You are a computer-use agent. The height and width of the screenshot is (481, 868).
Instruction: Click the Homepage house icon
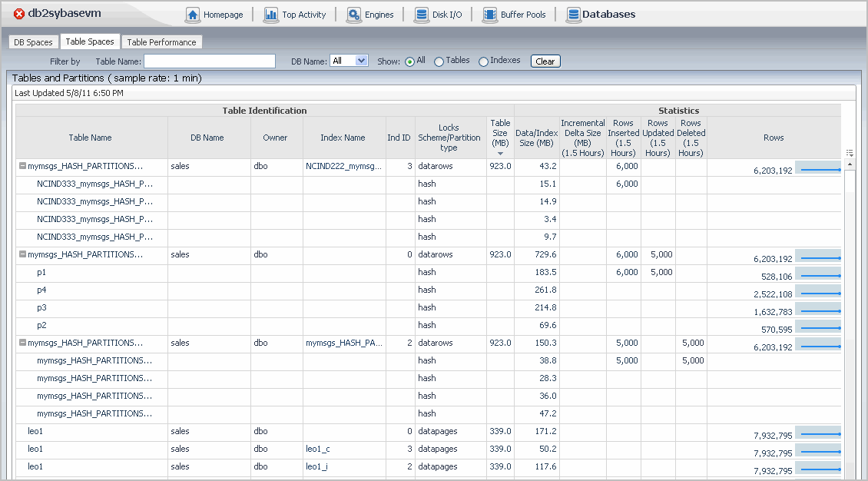[x=193, y=15]
